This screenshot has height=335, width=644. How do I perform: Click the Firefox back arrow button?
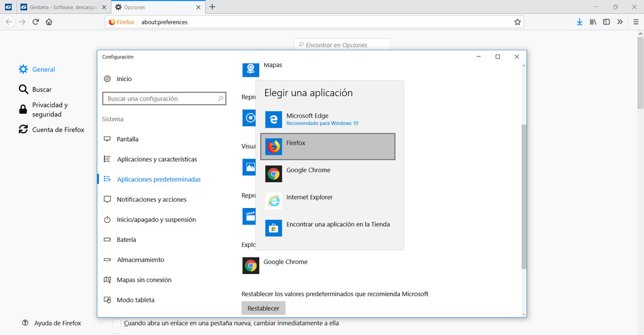[9, 22]
